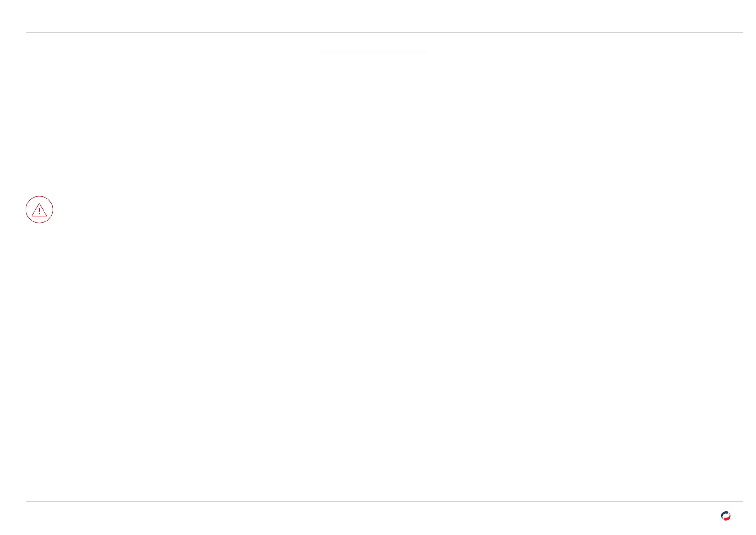Click the red and blue circular arrows logo

point(725,516)
